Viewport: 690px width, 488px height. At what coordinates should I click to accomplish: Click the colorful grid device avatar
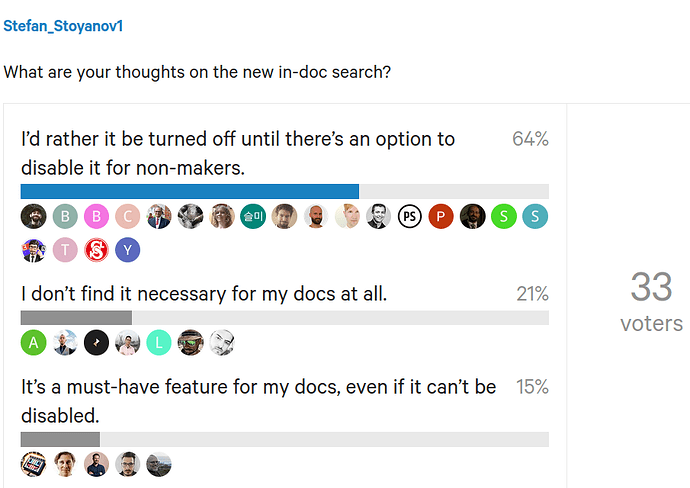point(33,464)
